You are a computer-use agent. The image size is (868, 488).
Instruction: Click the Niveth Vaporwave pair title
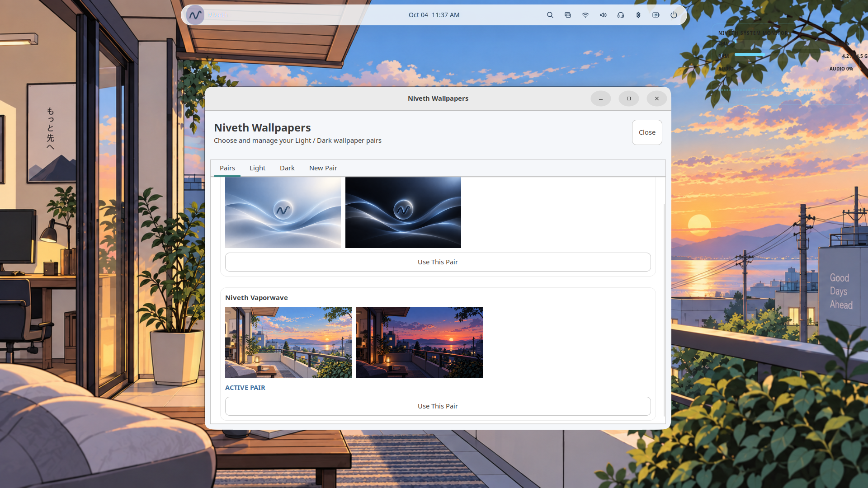[x=256, y=298]
